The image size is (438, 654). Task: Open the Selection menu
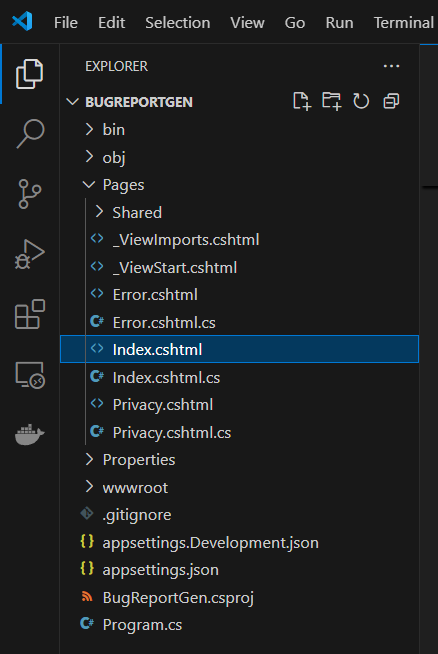[x=178, y=23]
